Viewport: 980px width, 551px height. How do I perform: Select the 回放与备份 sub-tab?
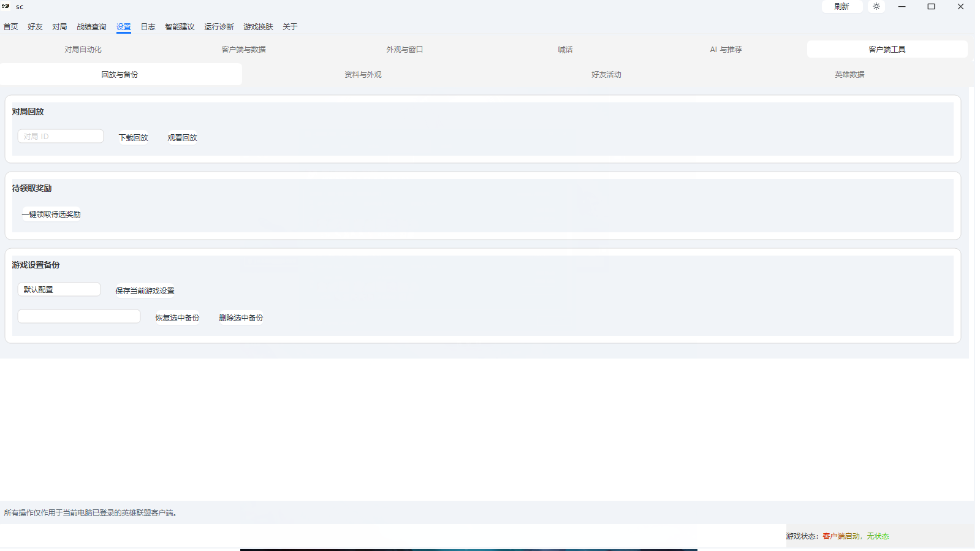coord(120,75)
